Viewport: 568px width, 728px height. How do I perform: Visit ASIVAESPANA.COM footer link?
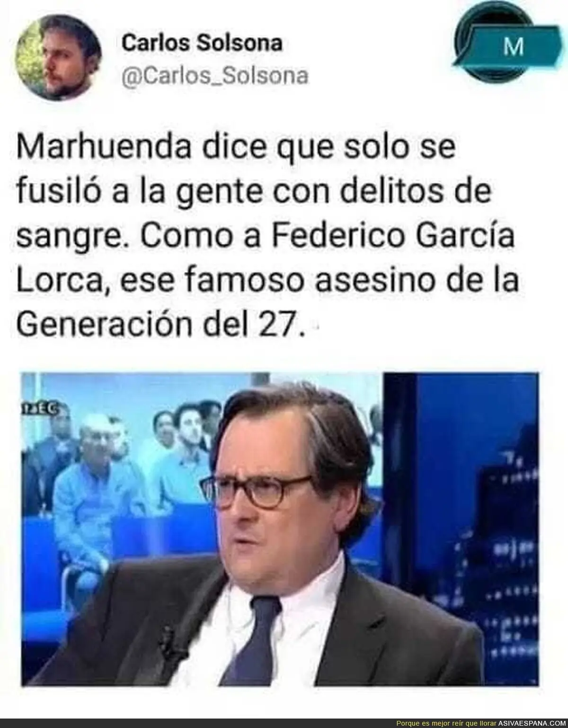[x=532, y=723]
